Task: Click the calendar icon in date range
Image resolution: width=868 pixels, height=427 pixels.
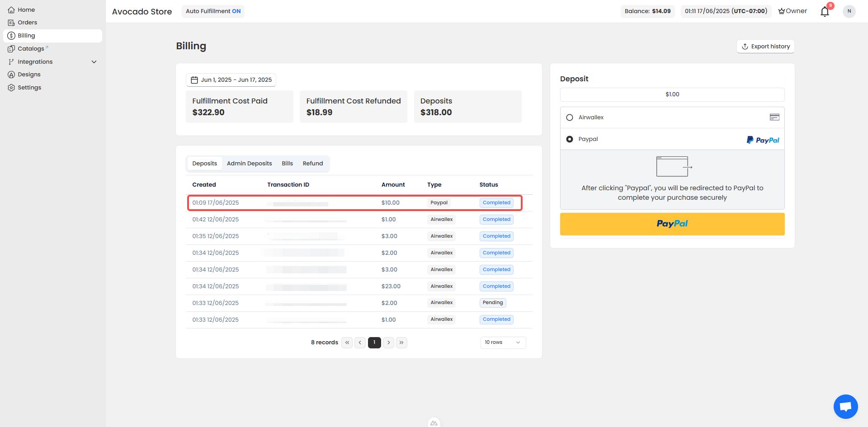Action: coord(194,80)
